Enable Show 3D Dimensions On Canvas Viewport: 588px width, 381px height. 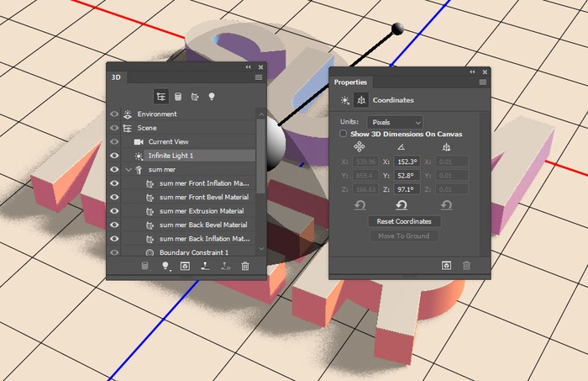coord(343,134)
